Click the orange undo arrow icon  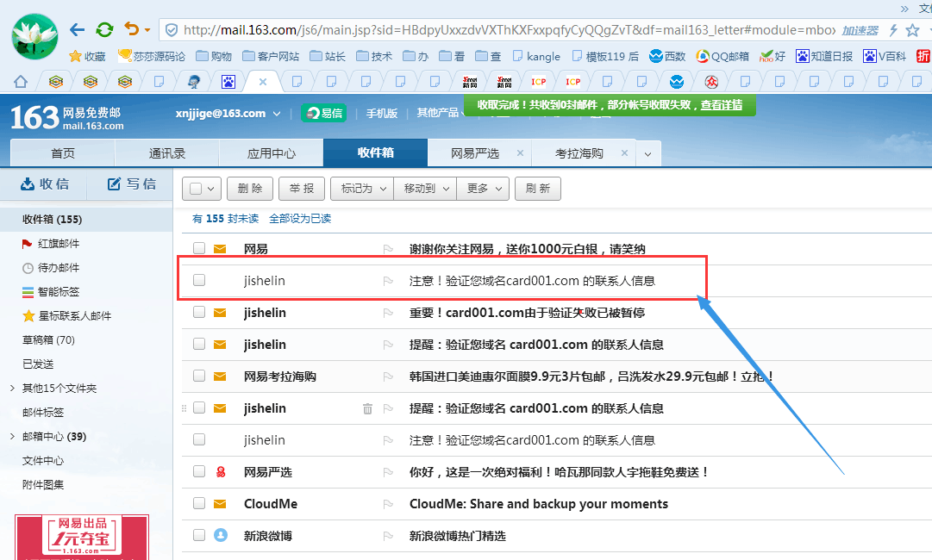(131, 29)
